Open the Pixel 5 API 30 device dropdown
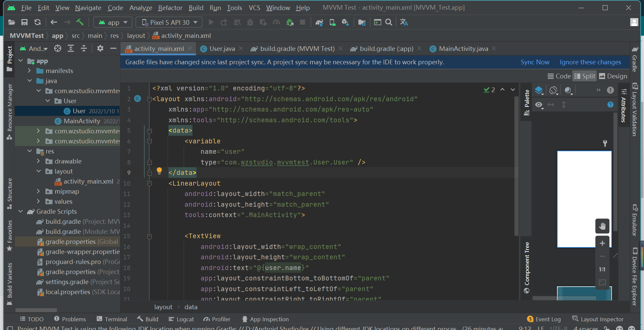This screenshot has height=330, width=644. click(169, 22)
